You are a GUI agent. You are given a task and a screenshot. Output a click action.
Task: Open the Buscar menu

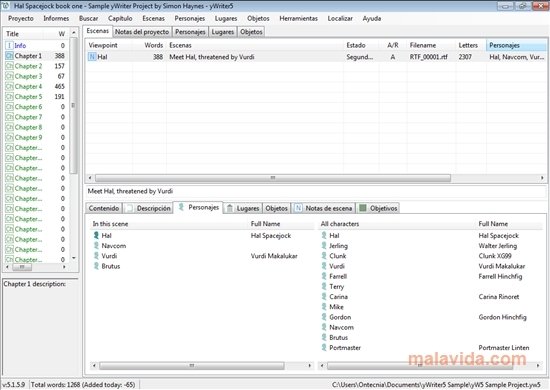tap(88, 18)
